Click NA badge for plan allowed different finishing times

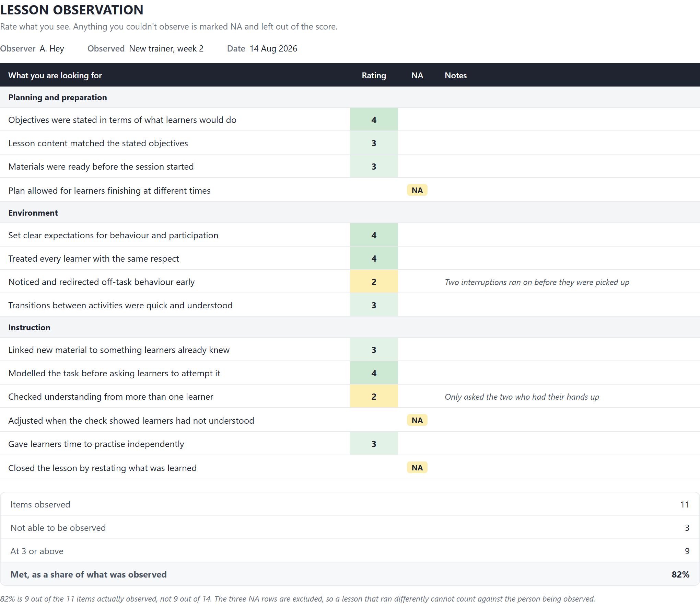(x=417, y=190)
